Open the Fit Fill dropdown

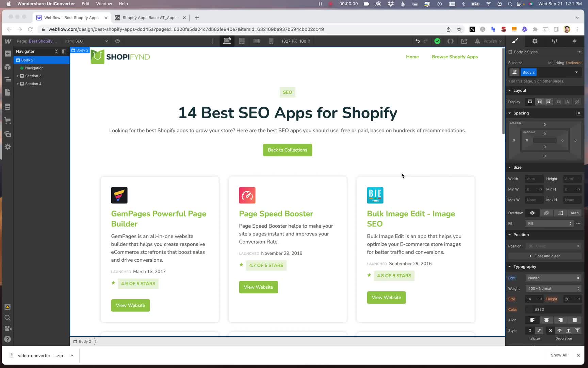pos(550,224)
